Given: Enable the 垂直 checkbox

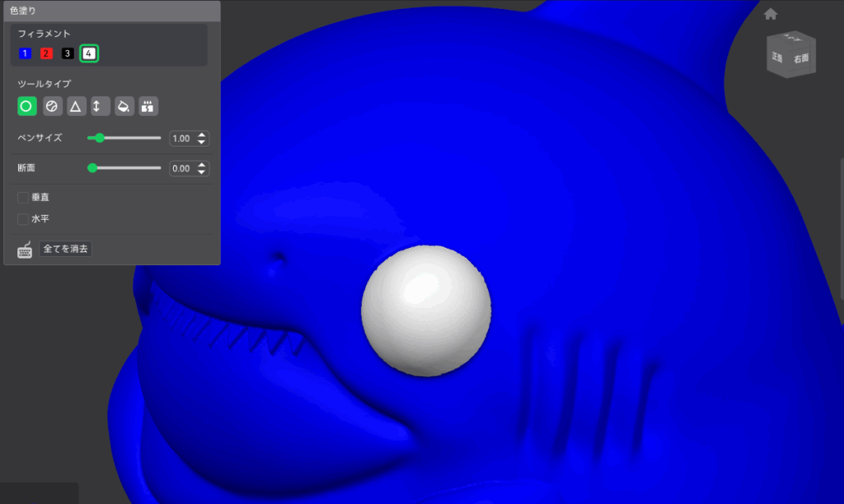Looking at the screenshot, I should pyautogui.click(x=23, y=198).
